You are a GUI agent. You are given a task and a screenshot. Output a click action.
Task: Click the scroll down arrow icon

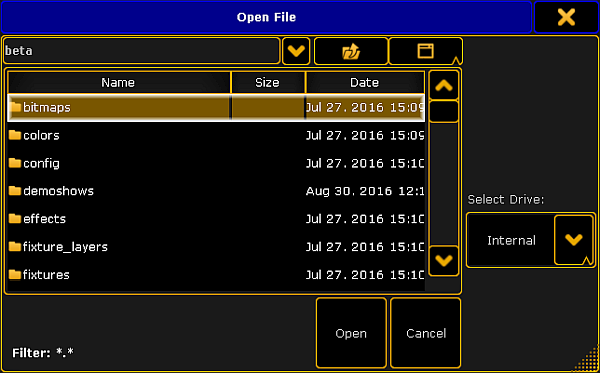pos(443,261)
